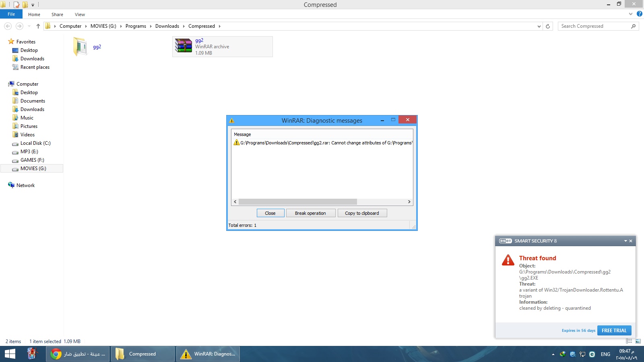
Task: Expand the Downloads breadcrumb arrow
Action: (184, 26)
